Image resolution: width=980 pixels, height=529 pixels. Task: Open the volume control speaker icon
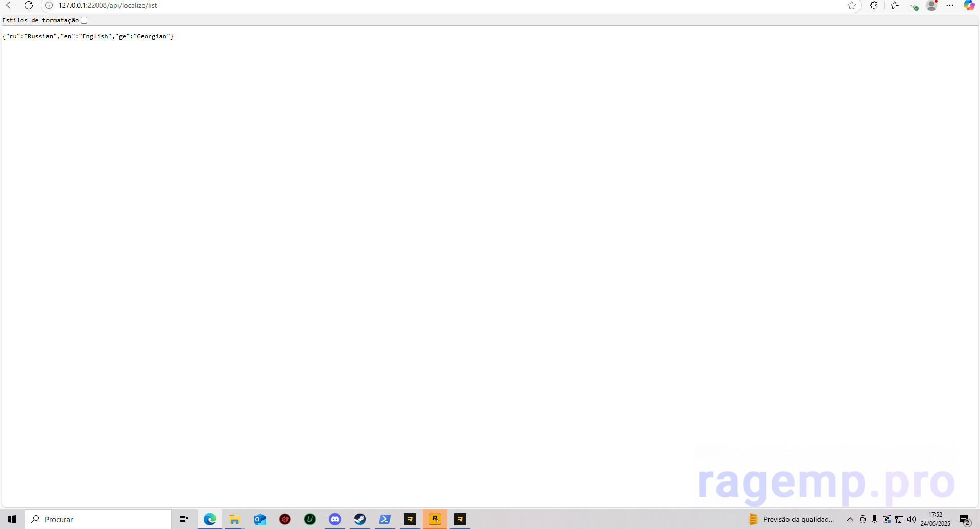click(x=912, y=519)
